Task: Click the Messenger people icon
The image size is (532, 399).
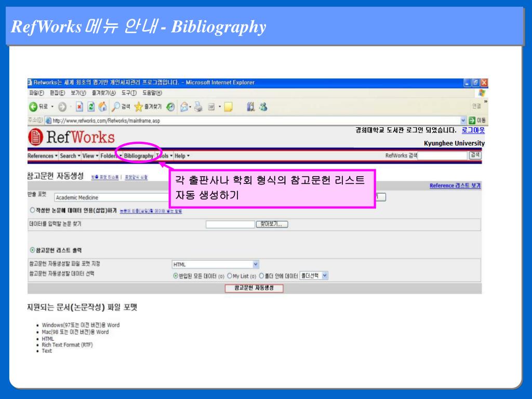Action: (263, 107)
